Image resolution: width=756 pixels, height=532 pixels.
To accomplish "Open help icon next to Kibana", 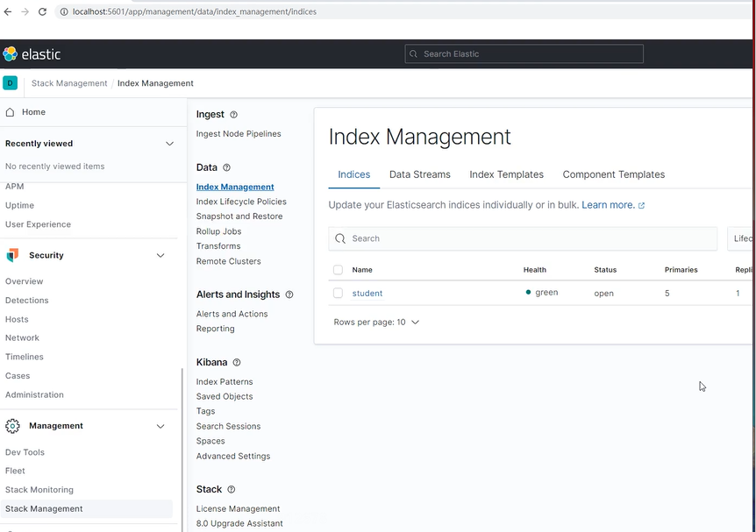I will pos(237,362).
